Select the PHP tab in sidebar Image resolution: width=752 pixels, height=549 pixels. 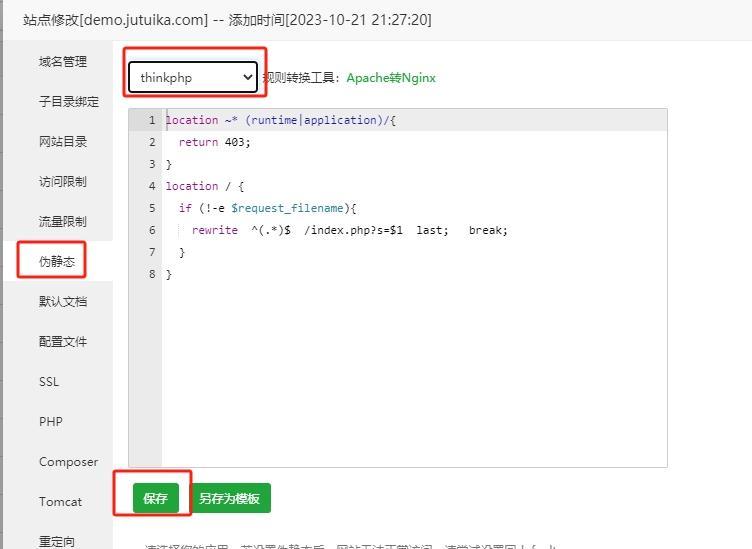50,421
